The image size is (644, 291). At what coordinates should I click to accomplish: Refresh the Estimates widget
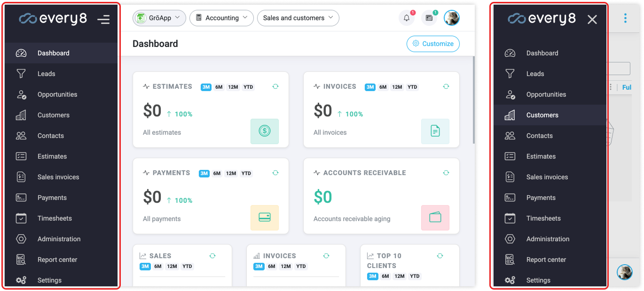275,86
